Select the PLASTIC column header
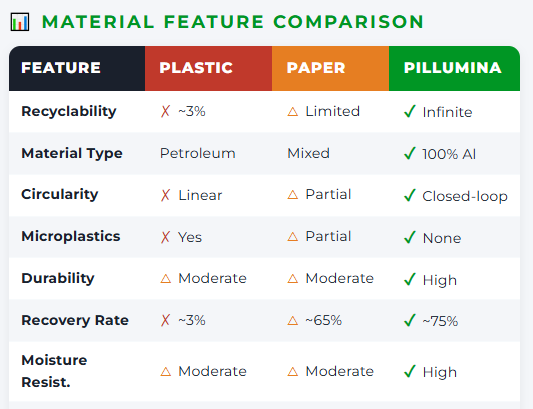This screenshot has width=533, height=409. [208, 68]
